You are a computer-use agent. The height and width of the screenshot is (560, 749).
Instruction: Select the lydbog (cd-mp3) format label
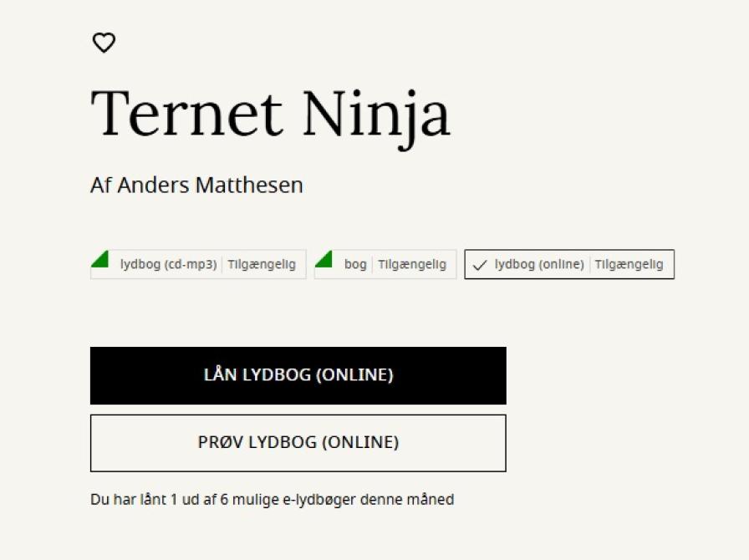168,264
